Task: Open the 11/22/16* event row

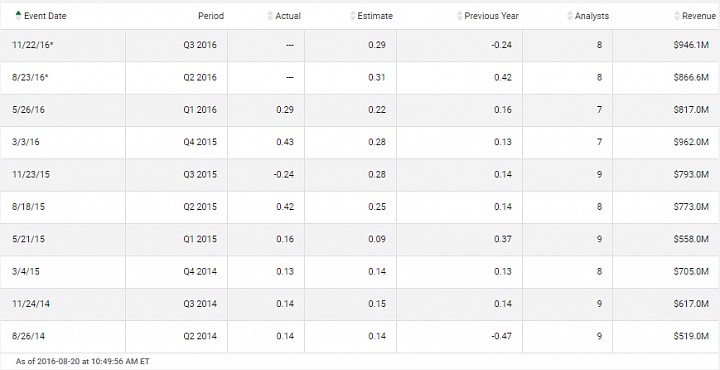Action: point(360,45)
